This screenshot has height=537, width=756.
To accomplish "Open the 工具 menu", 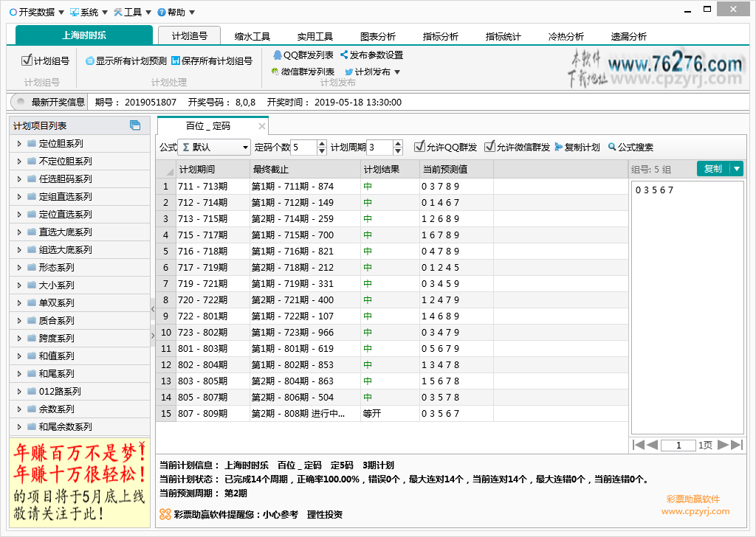I will click(x=132, y=12).
